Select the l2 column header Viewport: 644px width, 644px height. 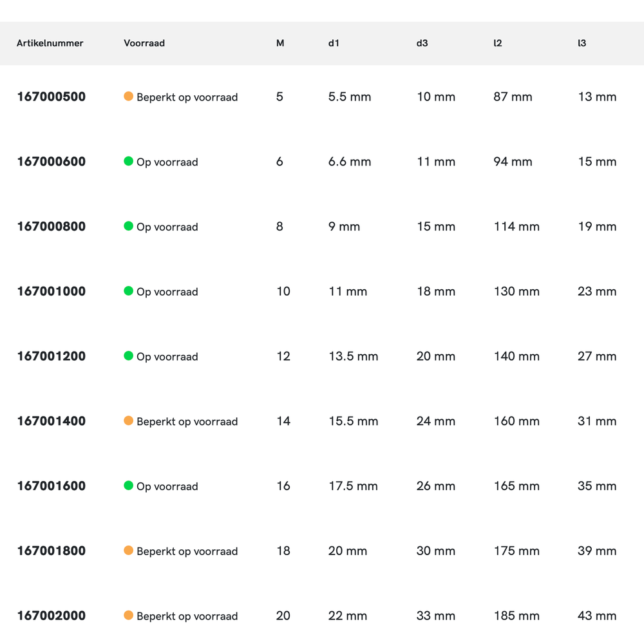(497, 43)
